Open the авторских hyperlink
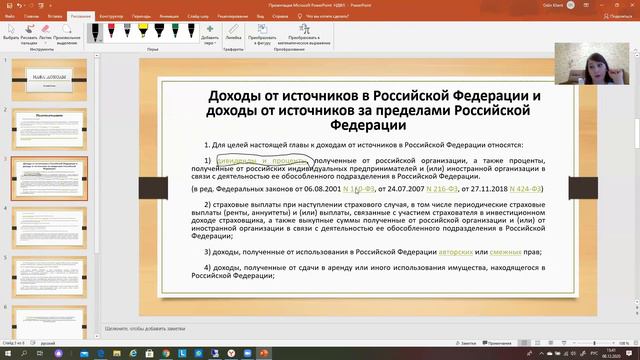This screenshot has height=360, width=640. (456, 252)
